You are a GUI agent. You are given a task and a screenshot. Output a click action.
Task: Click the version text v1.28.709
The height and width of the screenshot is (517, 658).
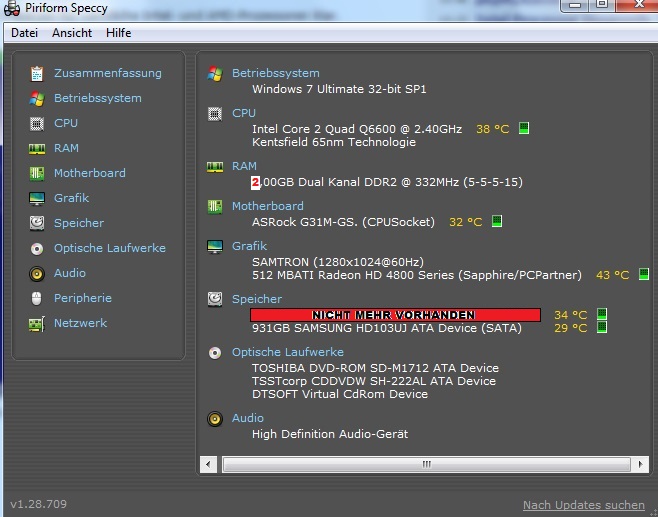tap(39, 504)
